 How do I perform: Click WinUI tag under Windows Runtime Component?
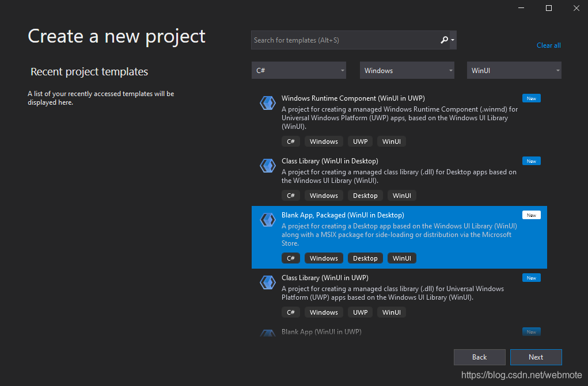point(392,142)
